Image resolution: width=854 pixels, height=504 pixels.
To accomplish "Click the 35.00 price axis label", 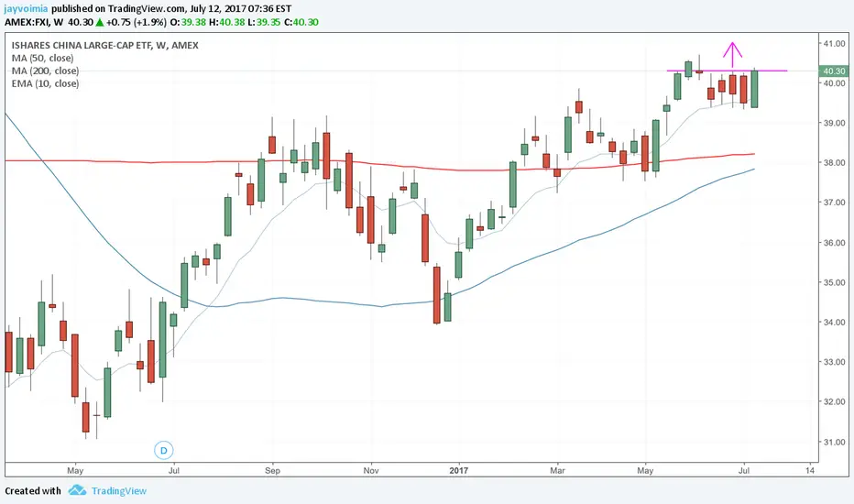I will (835, 282).
